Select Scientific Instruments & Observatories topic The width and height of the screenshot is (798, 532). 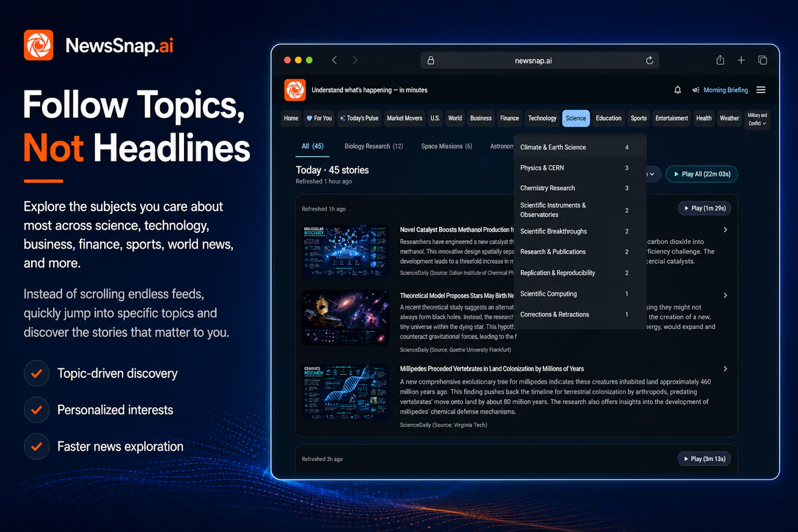[580, 210]
